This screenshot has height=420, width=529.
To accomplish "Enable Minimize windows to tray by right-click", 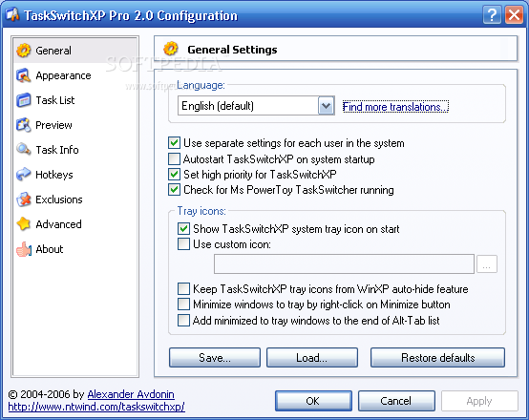I will click(x=183, y=304).
